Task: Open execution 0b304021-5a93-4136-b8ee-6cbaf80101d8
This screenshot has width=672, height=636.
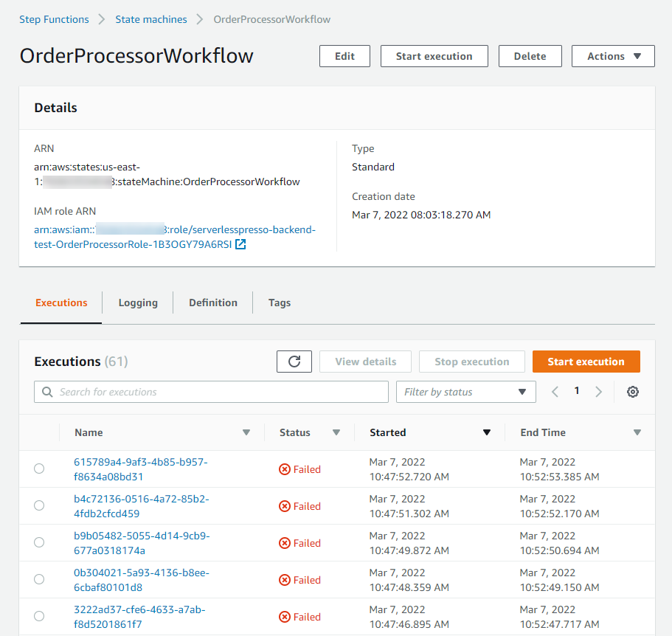Action: pos(142,580)
